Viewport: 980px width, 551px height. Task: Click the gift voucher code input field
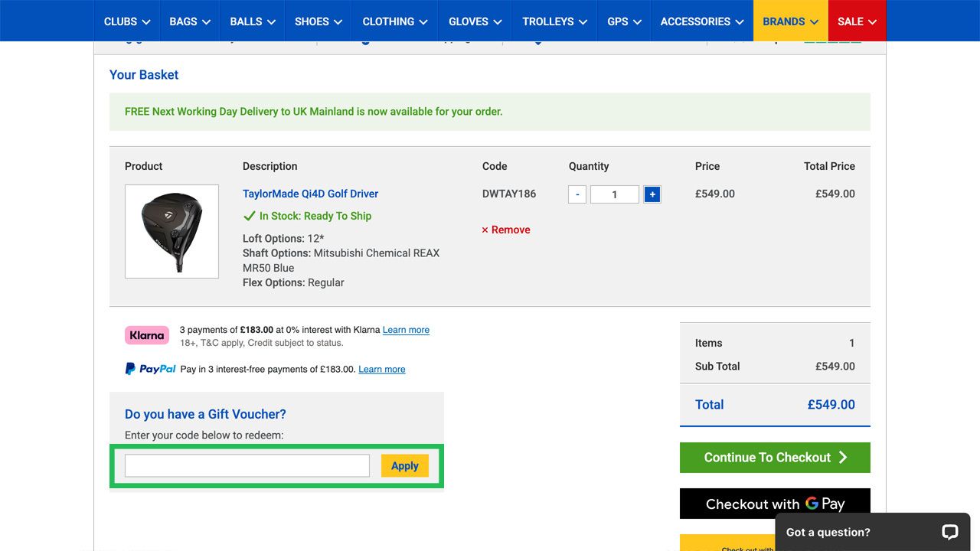(x=246, y=465)
